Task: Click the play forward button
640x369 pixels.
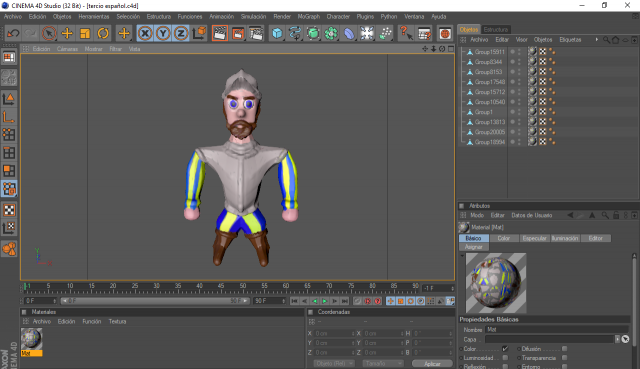Action: click(325, 301)
